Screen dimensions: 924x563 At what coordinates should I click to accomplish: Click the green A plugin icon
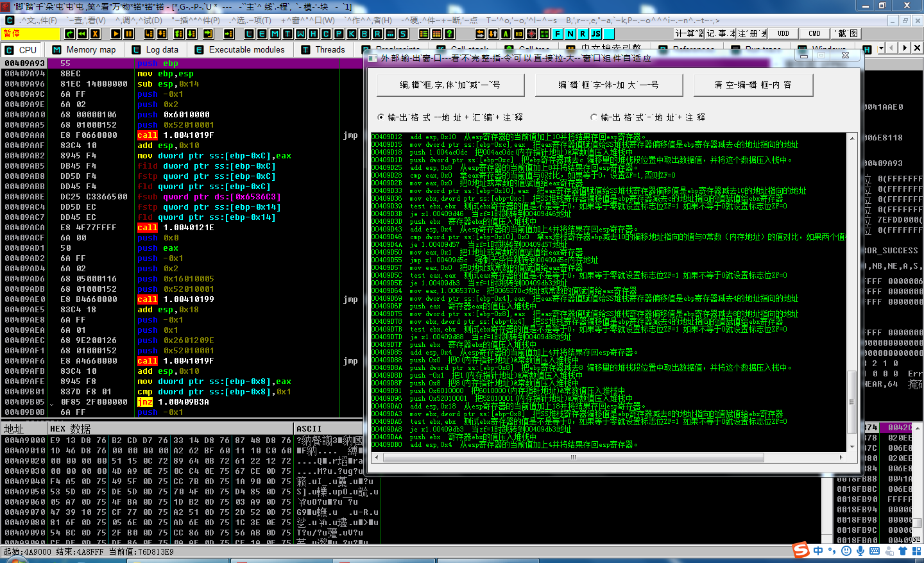(506, 33)
